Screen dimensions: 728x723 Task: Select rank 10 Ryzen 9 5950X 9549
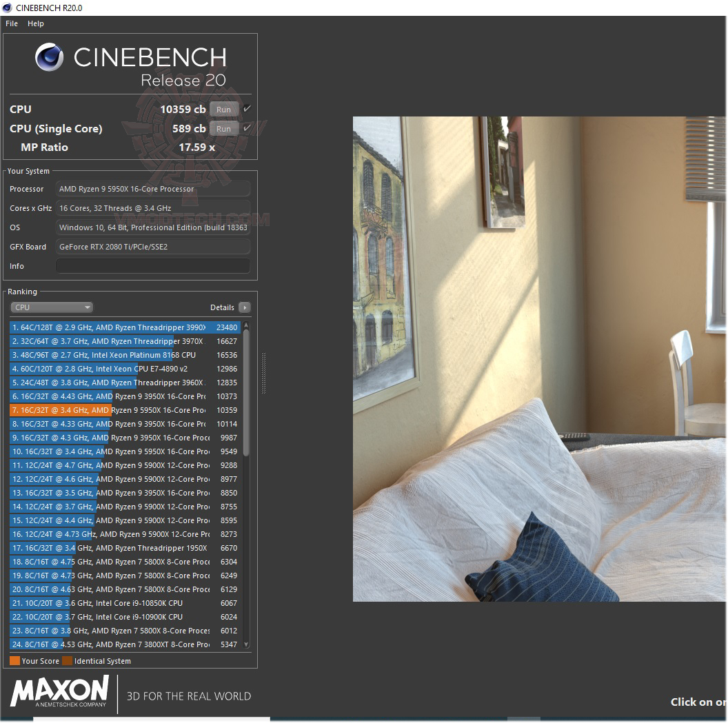click(x=125, y=451)
